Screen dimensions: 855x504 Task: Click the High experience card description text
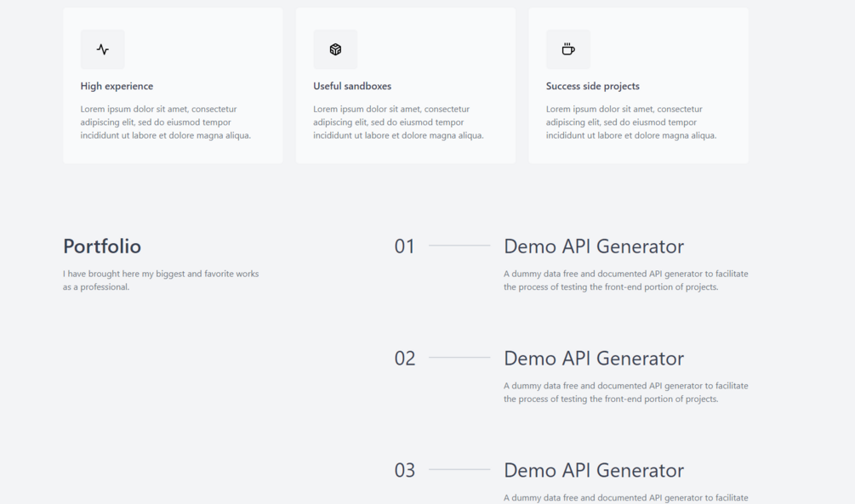166,122
